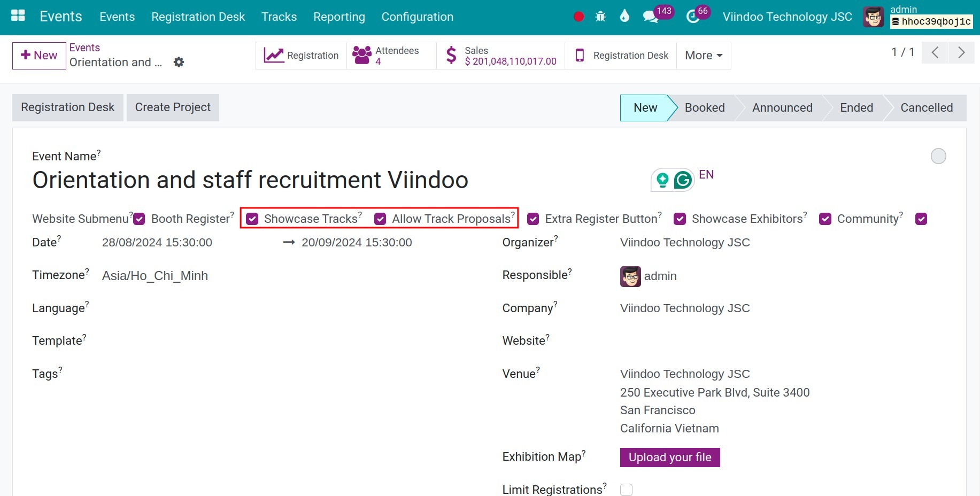Viewport: 980px width, 496px height.
Task: Open Registration Desk top menu
Action: tap(198, 17)
